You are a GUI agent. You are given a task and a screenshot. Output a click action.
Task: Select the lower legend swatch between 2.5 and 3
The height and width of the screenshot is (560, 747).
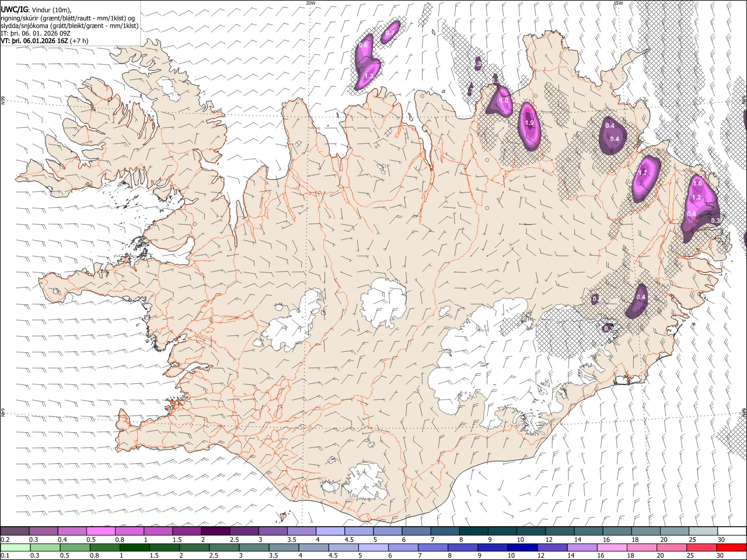225,547
